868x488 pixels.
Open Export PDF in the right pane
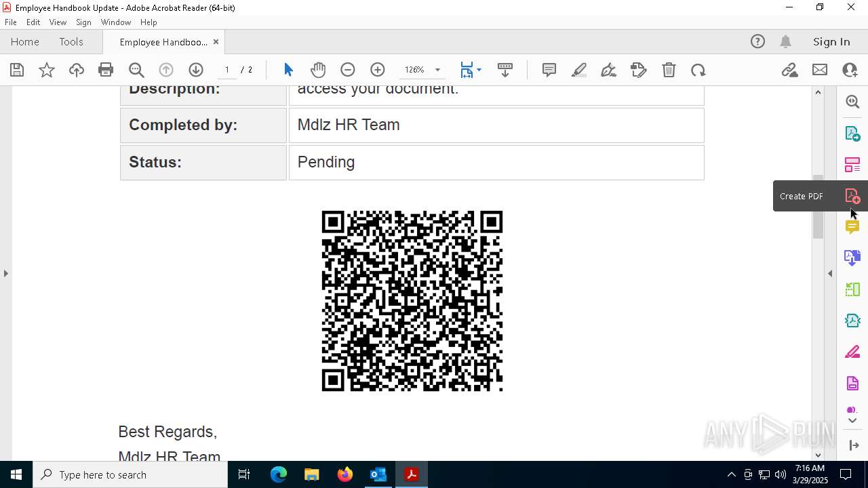pos(852,134)
